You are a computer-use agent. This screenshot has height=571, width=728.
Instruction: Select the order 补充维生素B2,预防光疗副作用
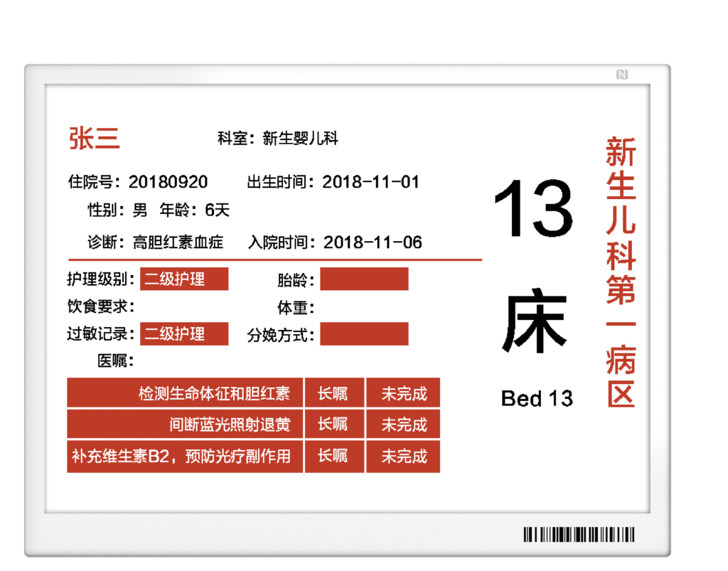(185, 456)
